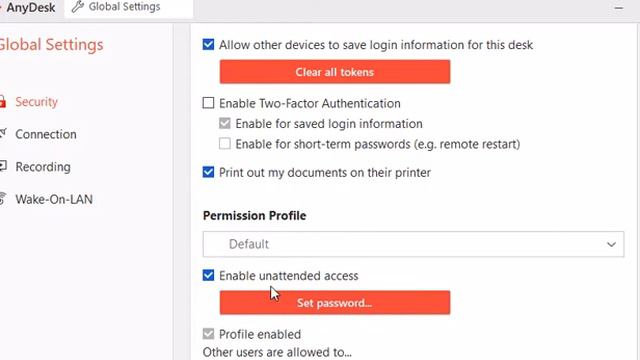Enable Two-Factor Authentication checkbox
640x360 pixels.
pos(208,103)
